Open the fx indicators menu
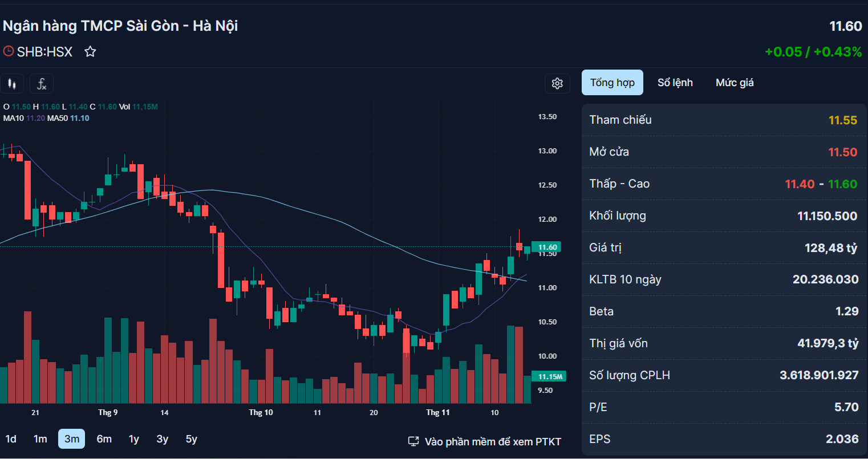 pos(42,84)
